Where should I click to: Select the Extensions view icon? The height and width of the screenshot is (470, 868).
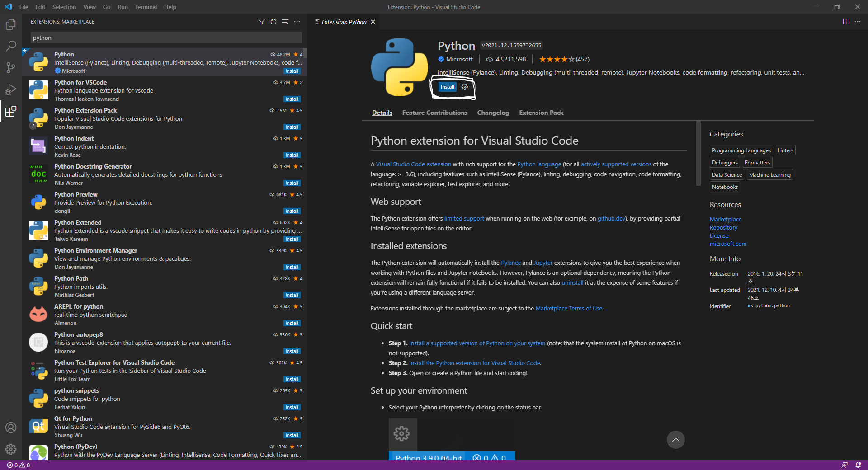[11, 111]
